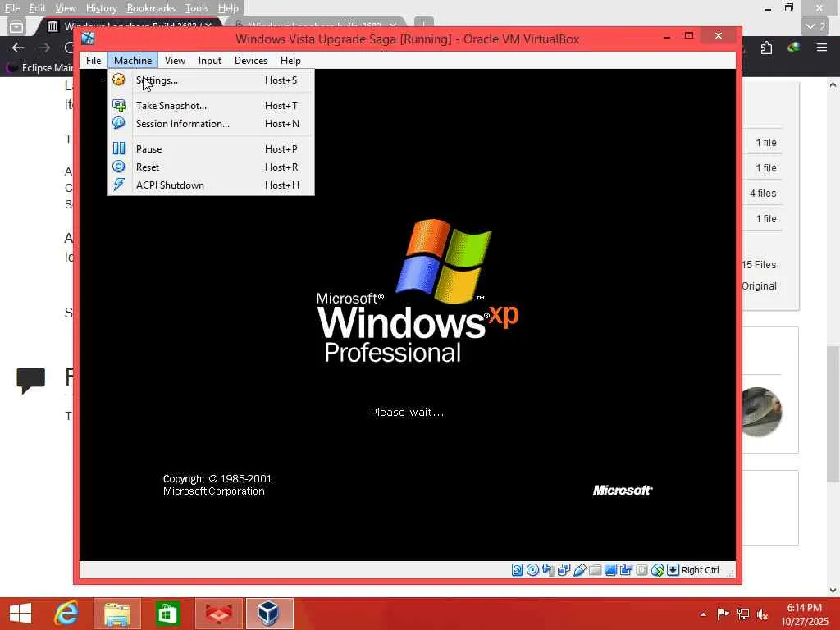Open the Windows Start button
This screenshot has height=630, width=840.
click(x=21, y=614)
